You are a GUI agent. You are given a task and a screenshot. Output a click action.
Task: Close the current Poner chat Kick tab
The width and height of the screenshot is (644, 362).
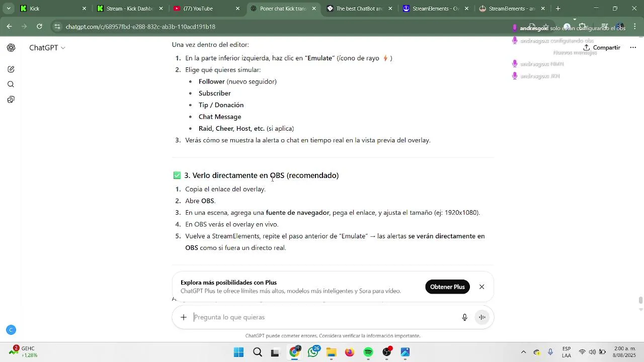[314, 9]
